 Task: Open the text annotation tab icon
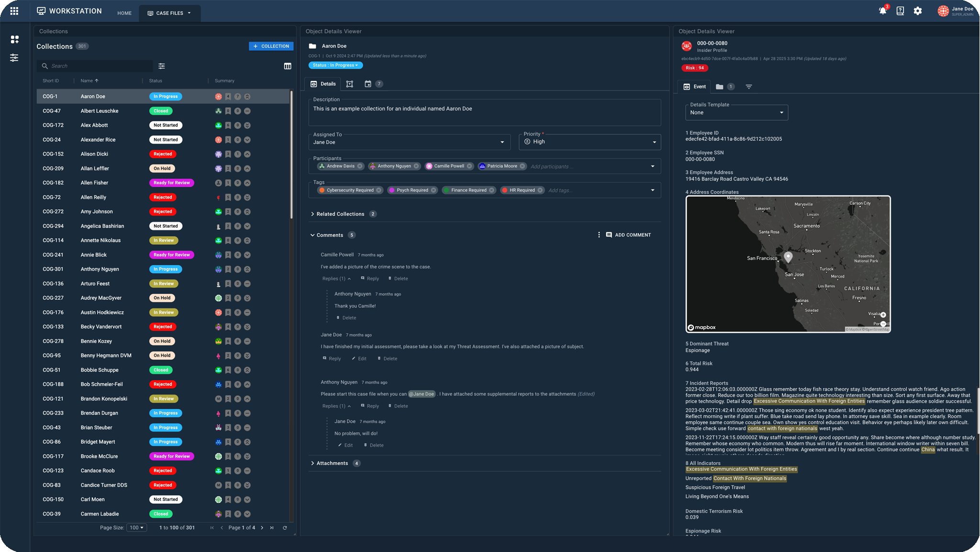(350, 84)
